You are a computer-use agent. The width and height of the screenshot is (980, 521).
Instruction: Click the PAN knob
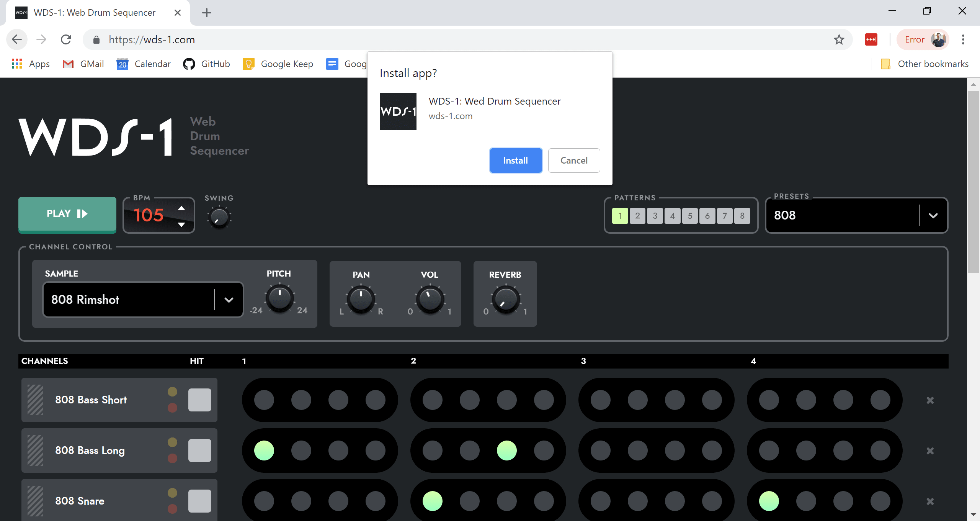(361, 299)
